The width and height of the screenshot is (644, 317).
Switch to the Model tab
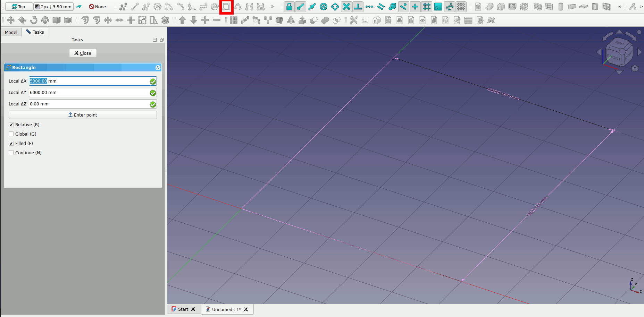11,32
